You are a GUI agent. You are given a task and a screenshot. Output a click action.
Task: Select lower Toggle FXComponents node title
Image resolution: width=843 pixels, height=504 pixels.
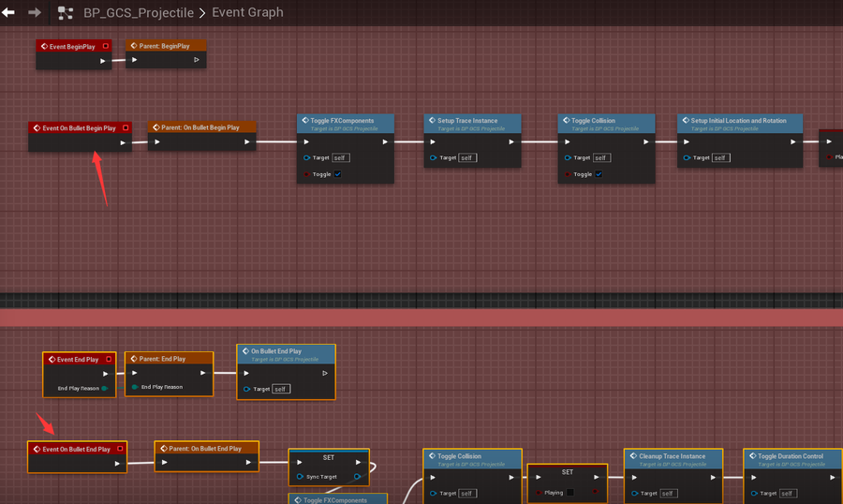tap(337, 499)
